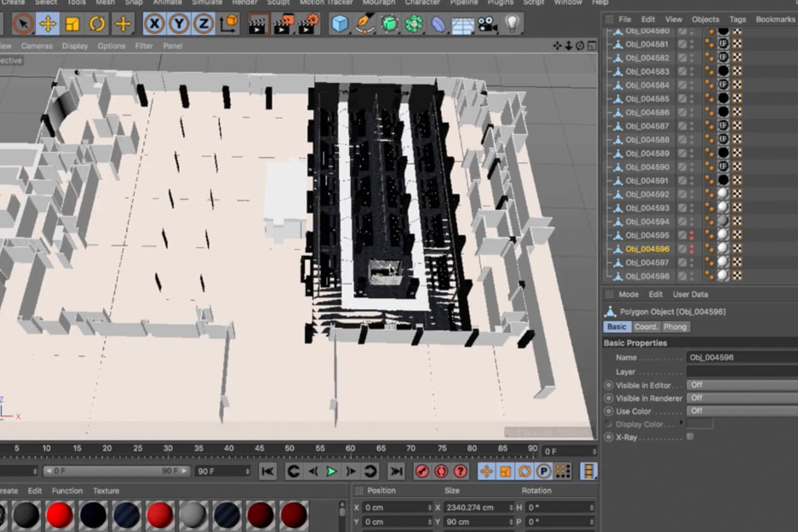798x532 pixels.
Task: Click the bright red material swatch
Action: (59, 515)
